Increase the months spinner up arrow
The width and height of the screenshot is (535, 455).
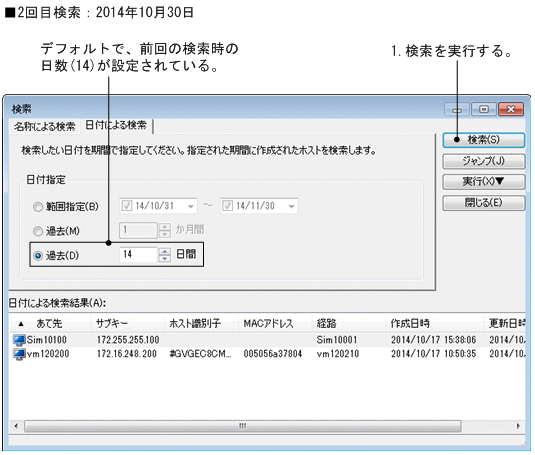(164, 226)
